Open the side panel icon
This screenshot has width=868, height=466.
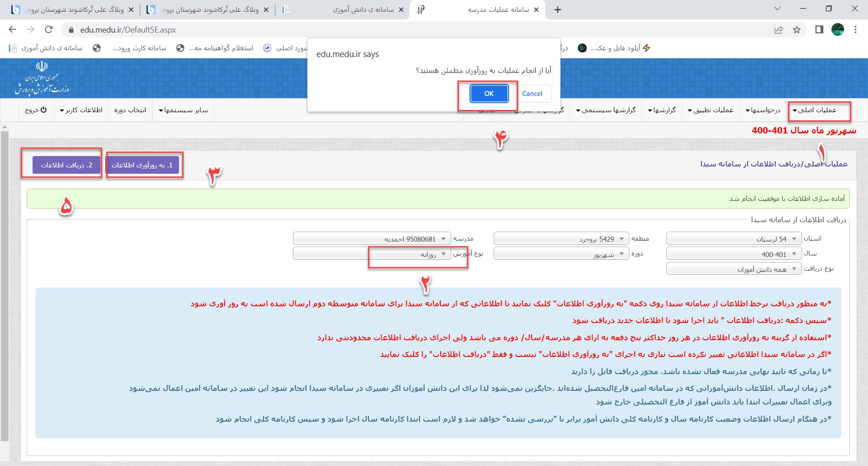(819, 30)
